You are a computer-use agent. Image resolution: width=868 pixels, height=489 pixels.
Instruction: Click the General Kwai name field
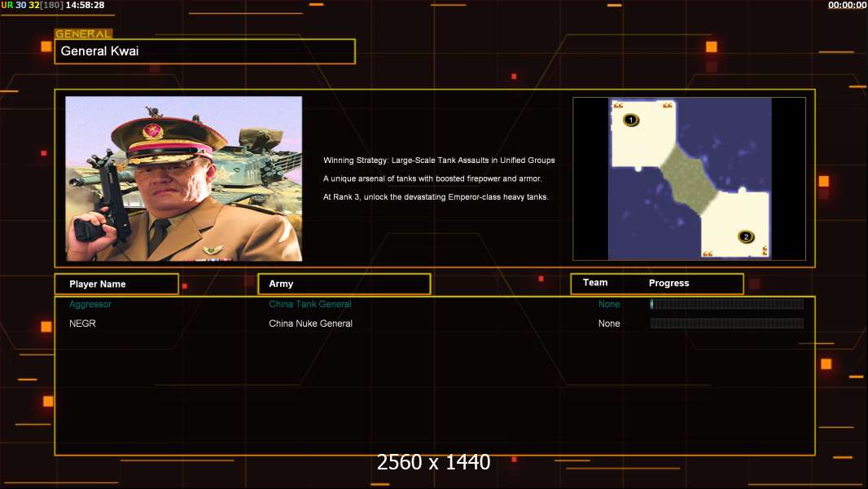[x=205, y=51]
